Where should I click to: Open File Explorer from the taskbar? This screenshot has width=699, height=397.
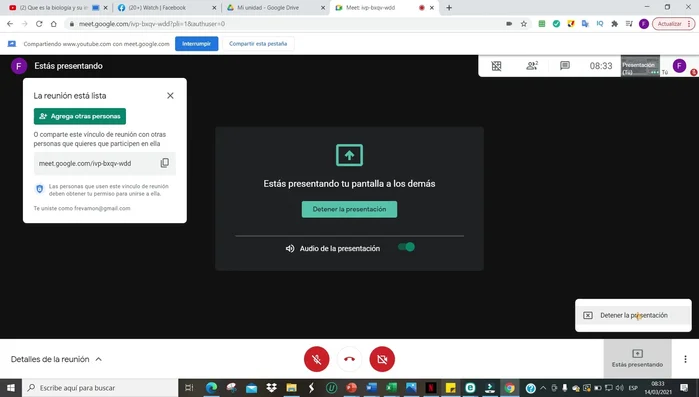(292, 388)
